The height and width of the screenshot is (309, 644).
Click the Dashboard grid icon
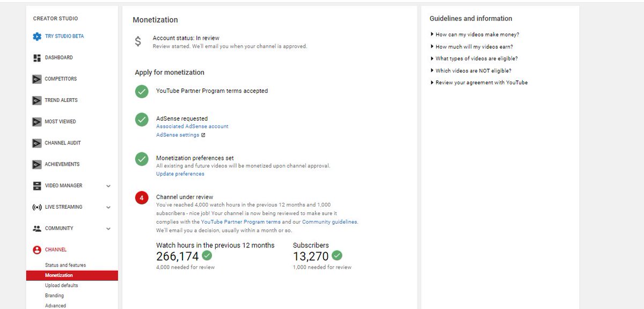point(37,57)
